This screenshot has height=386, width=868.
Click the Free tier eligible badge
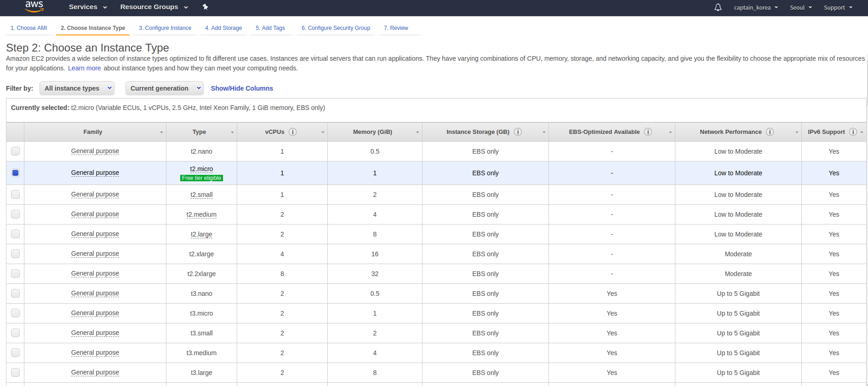click(x=201, y=178)
